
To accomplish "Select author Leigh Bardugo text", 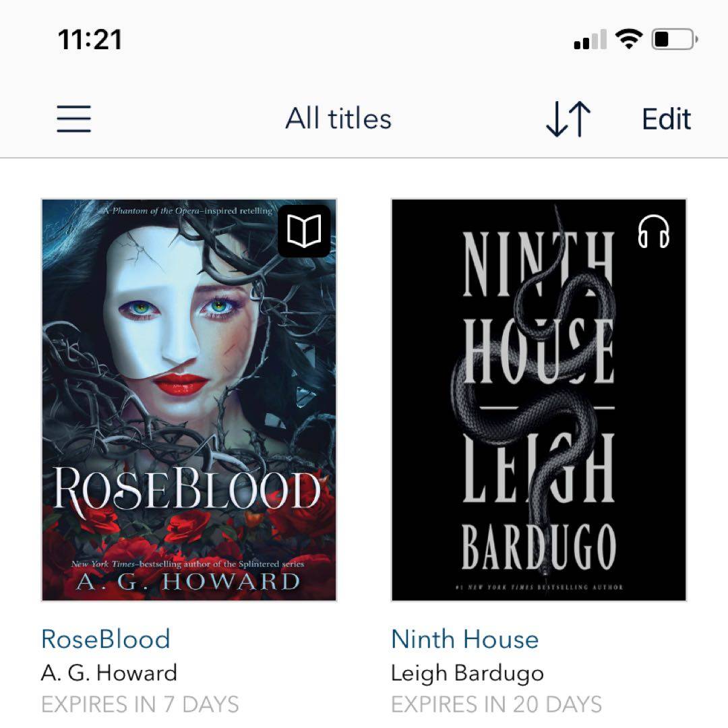I will (467, 673).
